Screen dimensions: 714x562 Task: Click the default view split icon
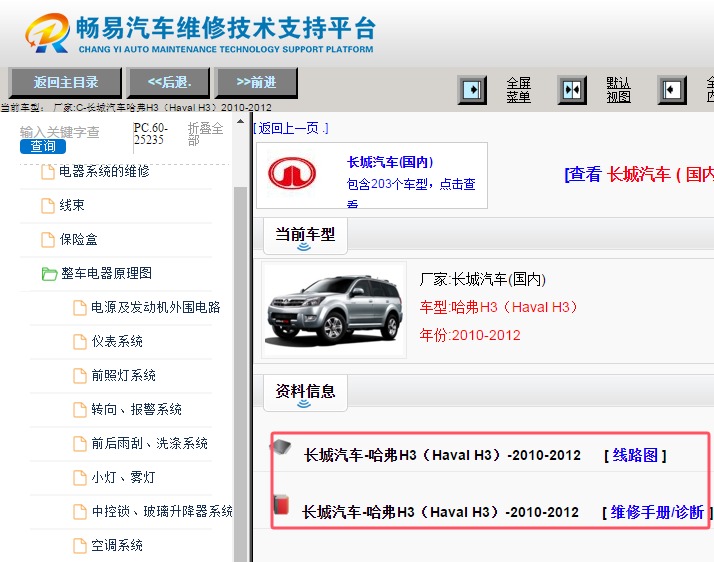[x=572, y=90]
